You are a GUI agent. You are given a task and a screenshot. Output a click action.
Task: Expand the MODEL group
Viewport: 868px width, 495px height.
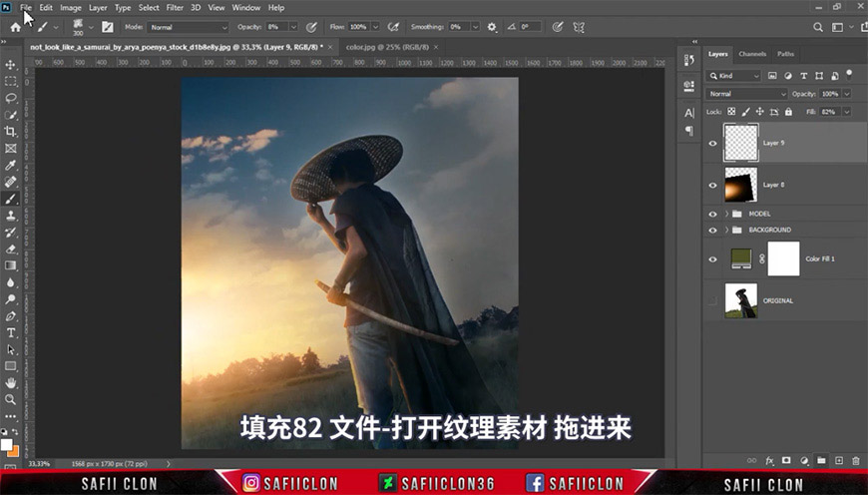coord(727,214)
